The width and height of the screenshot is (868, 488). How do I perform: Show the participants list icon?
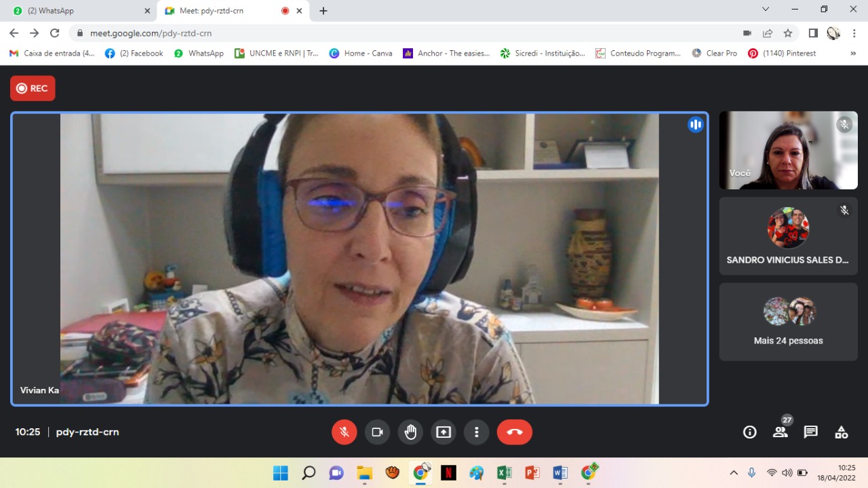tap(781, 432)
